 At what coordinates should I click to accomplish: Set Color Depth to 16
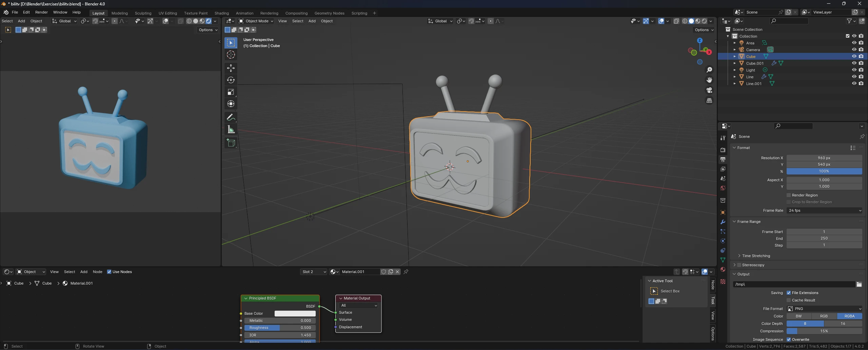(x=843, y=324)
